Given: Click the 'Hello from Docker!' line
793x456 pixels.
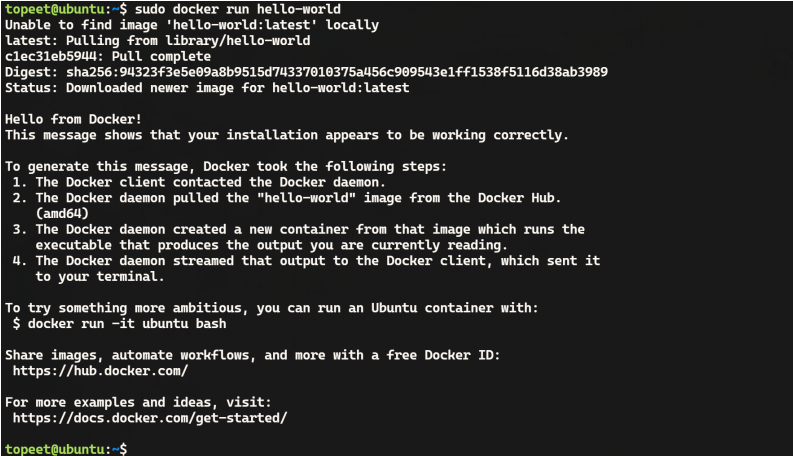Looking at the screenshot, I should click(x=73, y=119).
